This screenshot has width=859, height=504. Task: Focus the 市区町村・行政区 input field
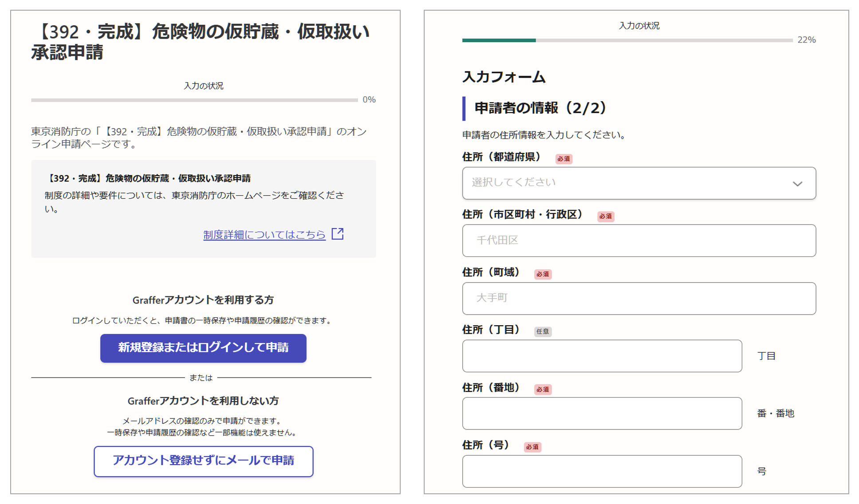638,240
